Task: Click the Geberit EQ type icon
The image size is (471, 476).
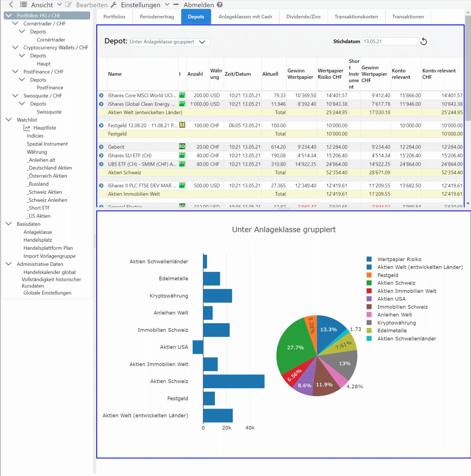Action: coord(182,147)
